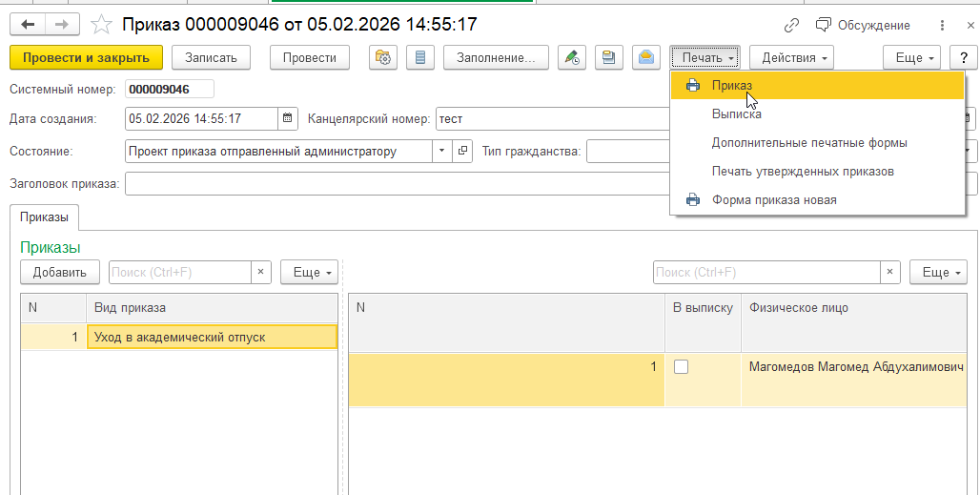Viewport: 980px width, 495px height.
Task: Open the calendar picker for Дата создания
Action: click(287, 119)
